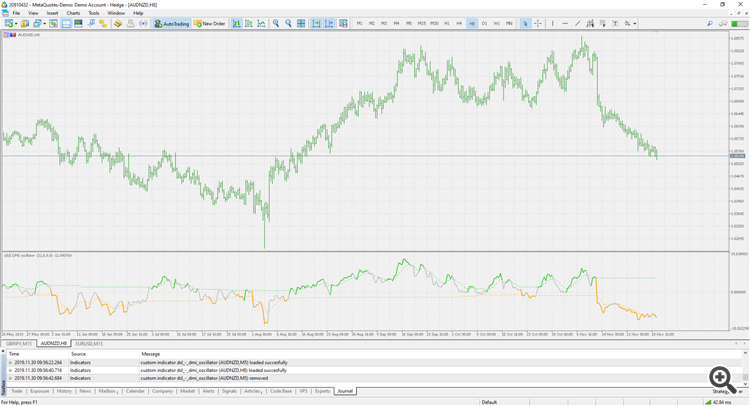This screenshot has height=406, width=750.
Task: Open the chat bubbles icon
Action: (x=723, y=23)
